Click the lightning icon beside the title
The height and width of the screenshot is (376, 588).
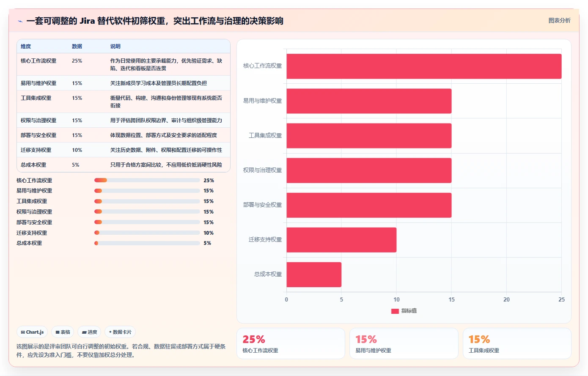coord(20,21)
